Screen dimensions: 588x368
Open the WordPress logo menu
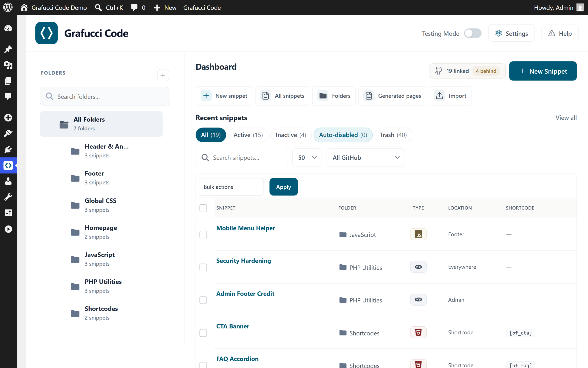coord(8,7)
